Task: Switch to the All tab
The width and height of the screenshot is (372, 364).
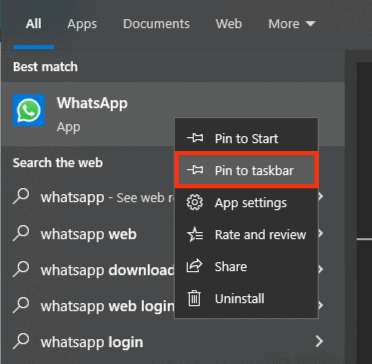Action: (x=34, y=24)
